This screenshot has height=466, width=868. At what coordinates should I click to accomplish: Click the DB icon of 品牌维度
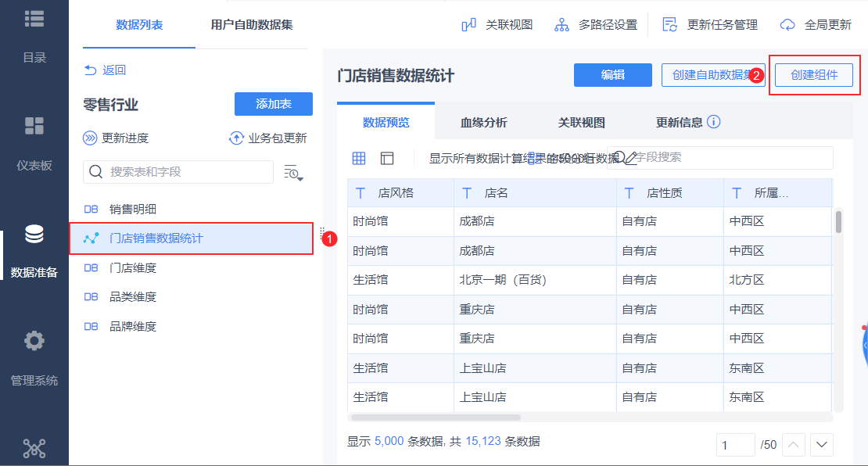tap(91, 327)
